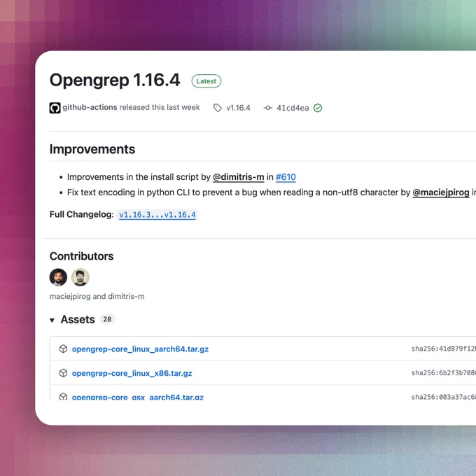This screenshot has width=476, height=476.
Task: Open pull request #610
Action: coord(286,176)
